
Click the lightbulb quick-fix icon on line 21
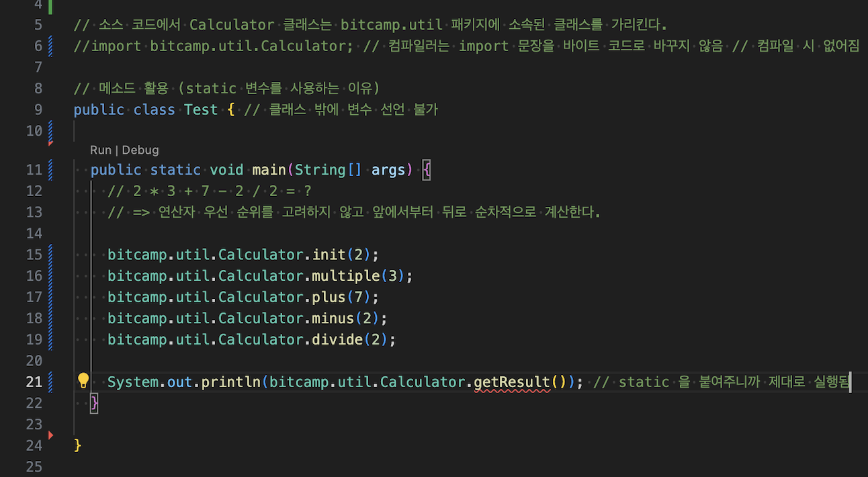pyautogui.click(x=83, y=382)
